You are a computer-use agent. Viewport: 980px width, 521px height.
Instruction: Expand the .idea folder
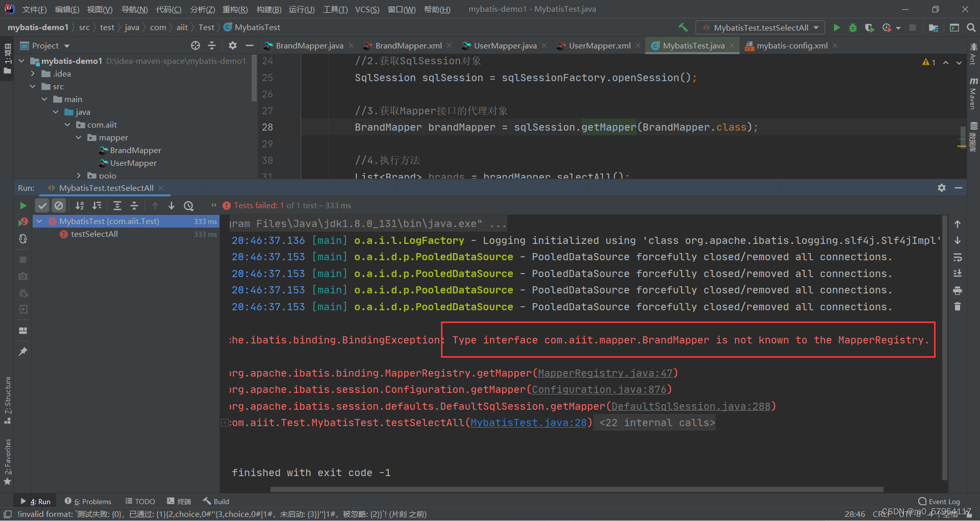(x=33, y=73)
